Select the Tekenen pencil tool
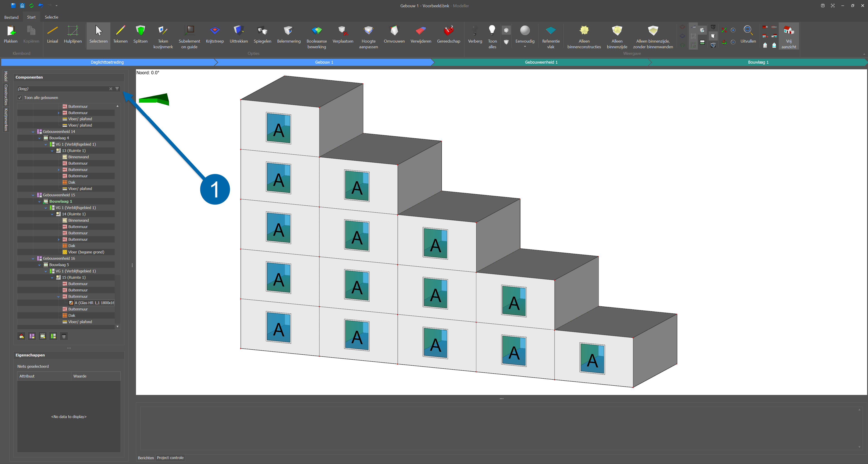This screenshot has height=464, width=868. point(120,35)
